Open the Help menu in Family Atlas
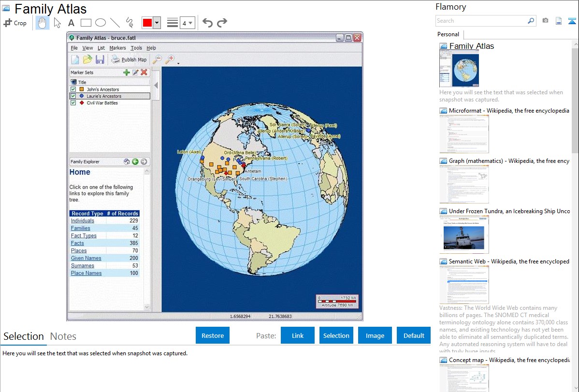 [x=151, y=48]
